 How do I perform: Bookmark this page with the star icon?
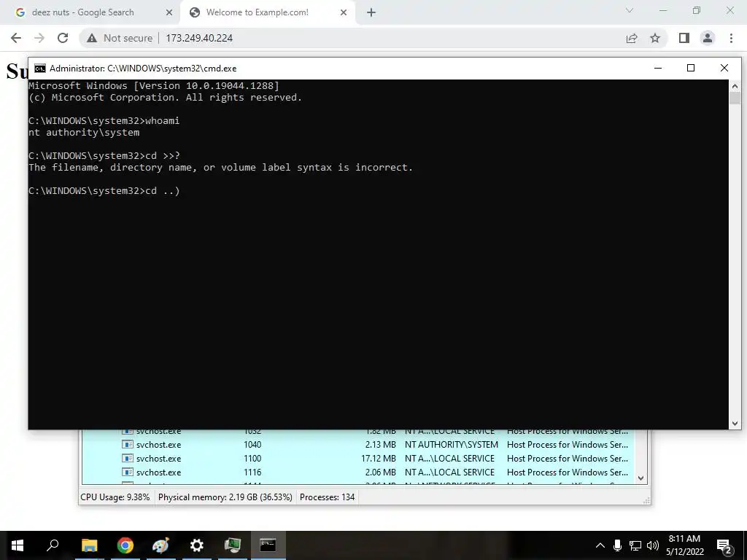pos(655,38)
